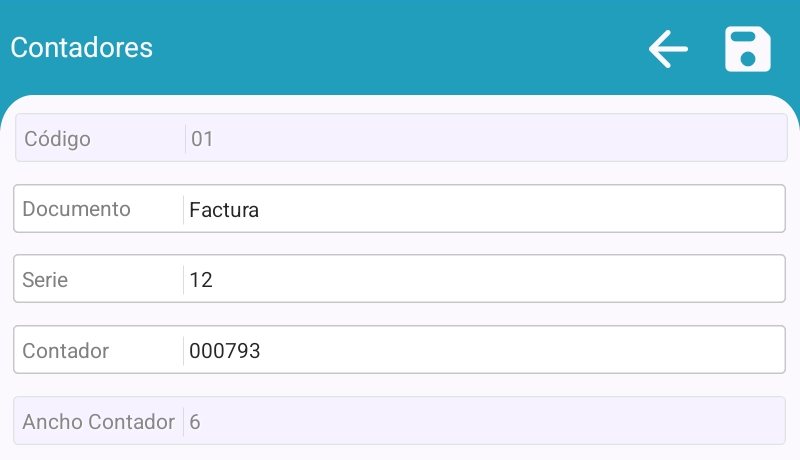Click the Serie field label
The width and height of the screenshot is (800, 460).
coord(45,280)
